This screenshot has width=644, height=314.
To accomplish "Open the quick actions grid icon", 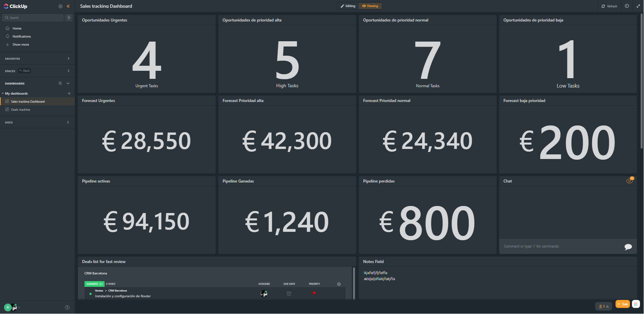I will click(636, 304).
